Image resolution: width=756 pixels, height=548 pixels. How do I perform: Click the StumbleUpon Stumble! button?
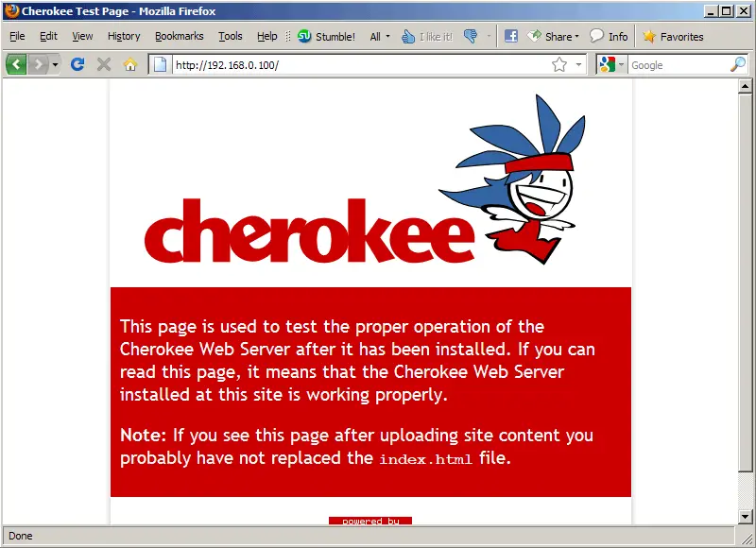pos(326,36)
